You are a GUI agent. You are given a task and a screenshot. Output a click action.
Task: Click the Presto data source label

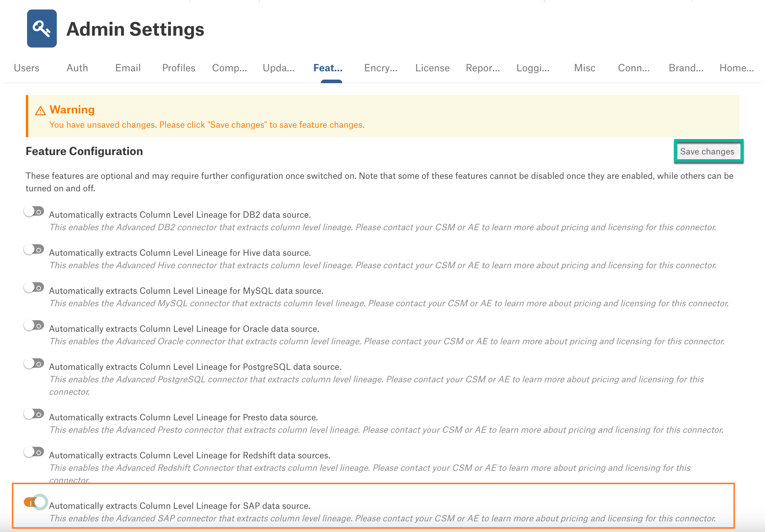(x=183, y=417)
